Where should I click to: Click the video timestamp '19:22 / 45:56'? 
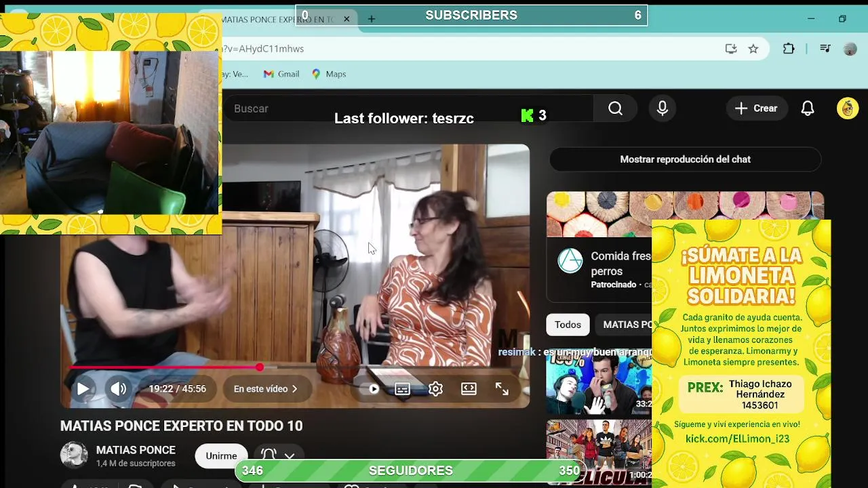[x=178, y=389]
